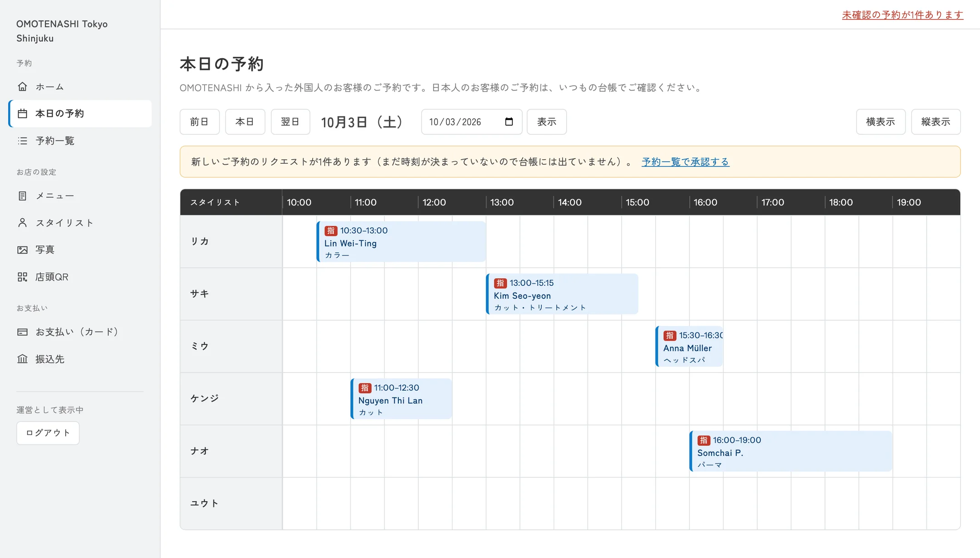Click the 表示 button
Image resolution: width=980 pixels, height=558 pixels.
547,122
